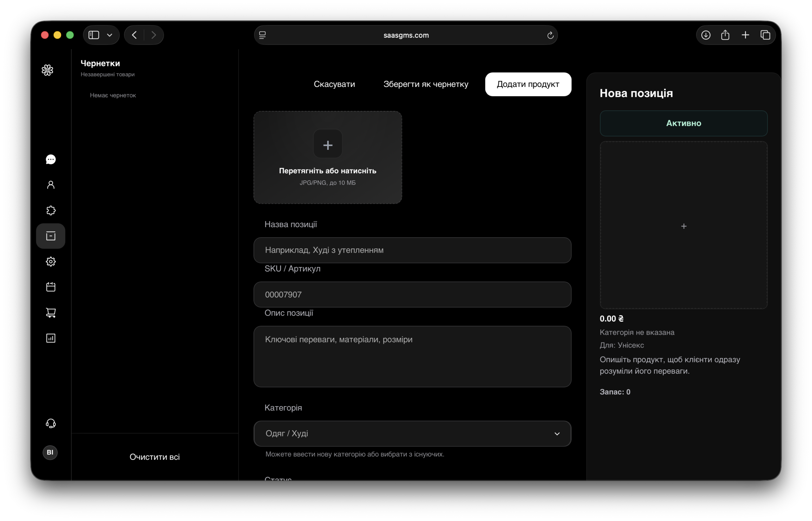Screen dimensions: 812x521
Task: Open the integrations puzzle icon
Action: click(51, 210)
